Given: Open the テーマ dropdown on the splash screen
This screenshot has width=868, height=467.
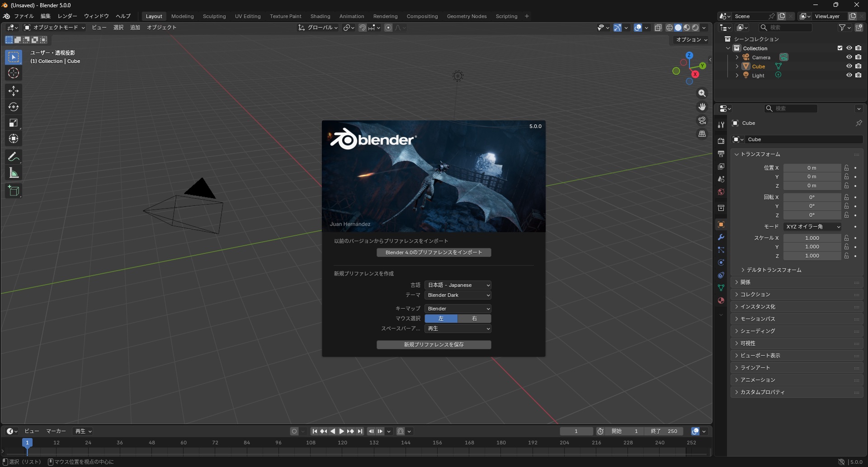Looking at the screenshot, I should point(458,295).
